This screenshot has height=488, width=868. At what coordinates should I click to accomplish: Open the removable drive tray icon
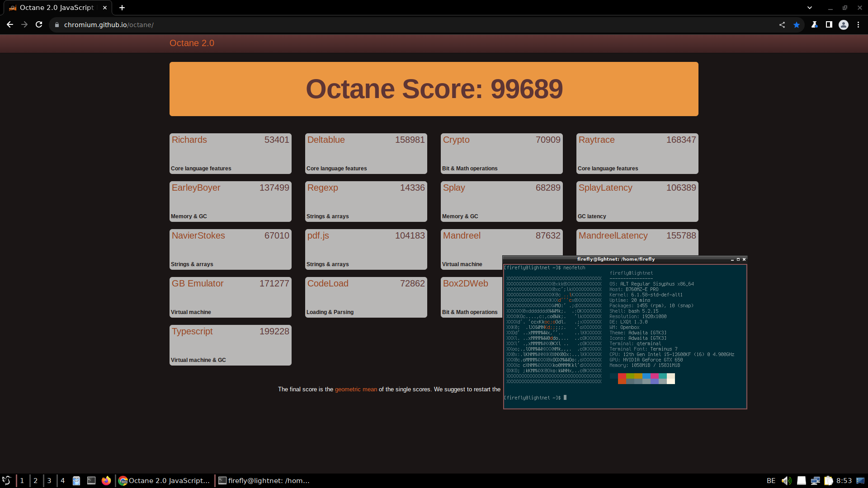(802, 481)
